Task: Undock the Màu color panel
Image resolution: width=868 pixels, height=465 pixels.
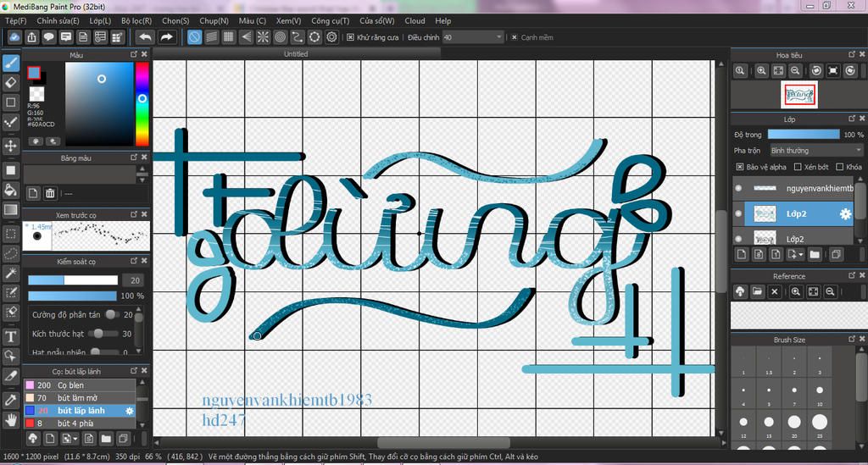Action: [133, 54]
